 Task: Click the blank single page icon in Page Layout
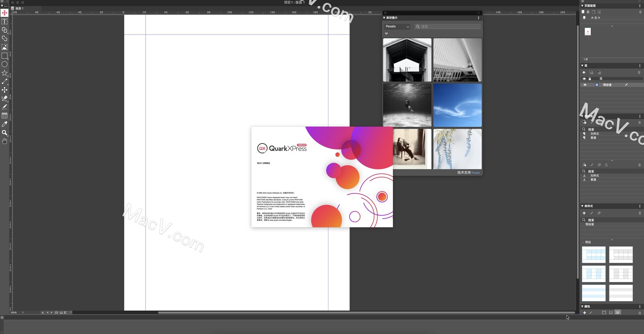(x=583, y=12)
